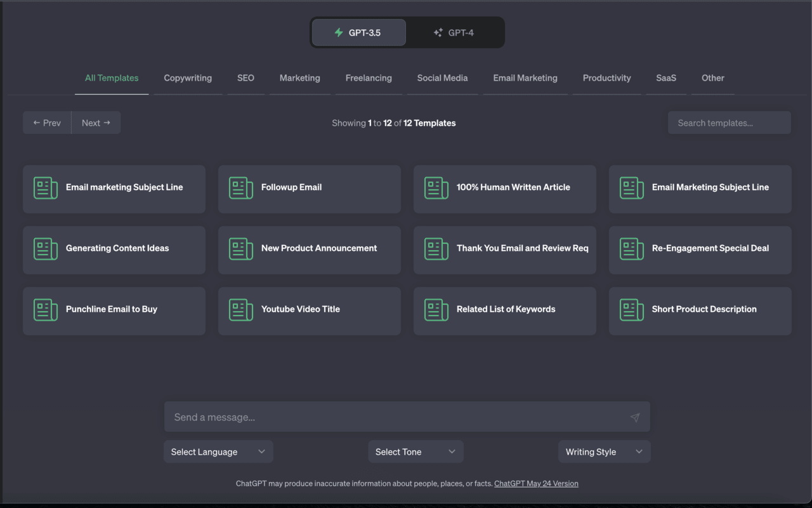
Task: Switch to the Copywriting tab
Action: point(188,78)
